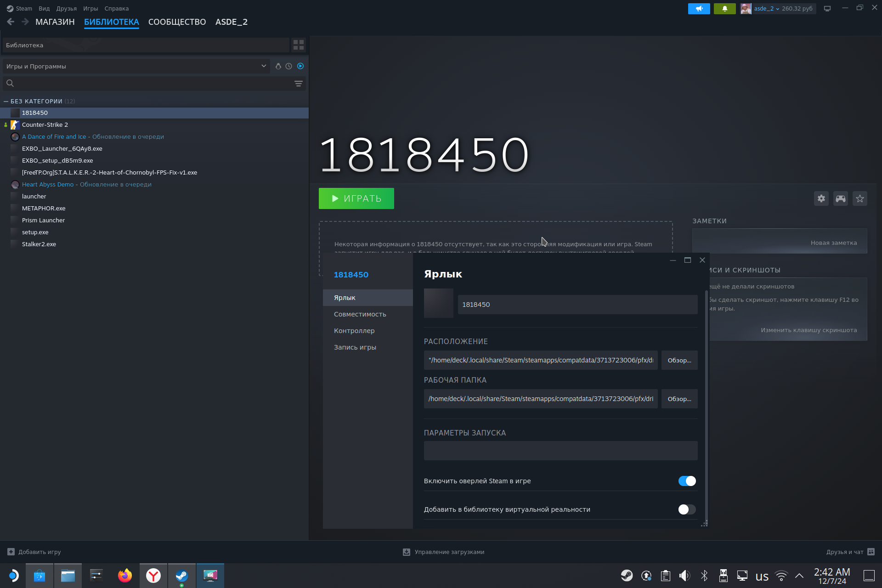Screen dimensions: 882x588
Task: Select Prism Launcher in library list
Action: click(154, 220)
